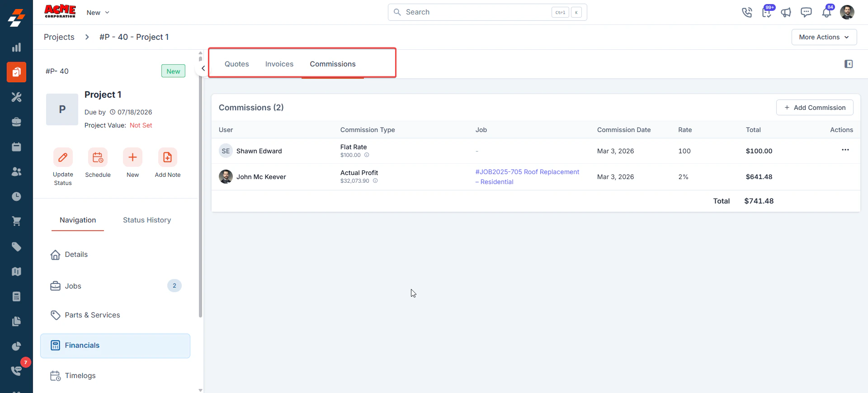
Task: Open the briefcase jobs icon in sidebar
Action: 16,122
